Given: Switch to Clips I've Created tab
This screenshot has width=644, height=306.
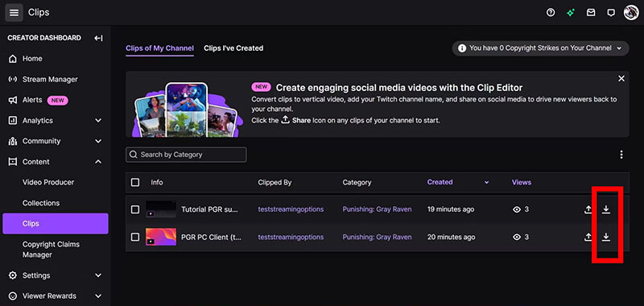Looking at the screenshot, I should point(233,48).
